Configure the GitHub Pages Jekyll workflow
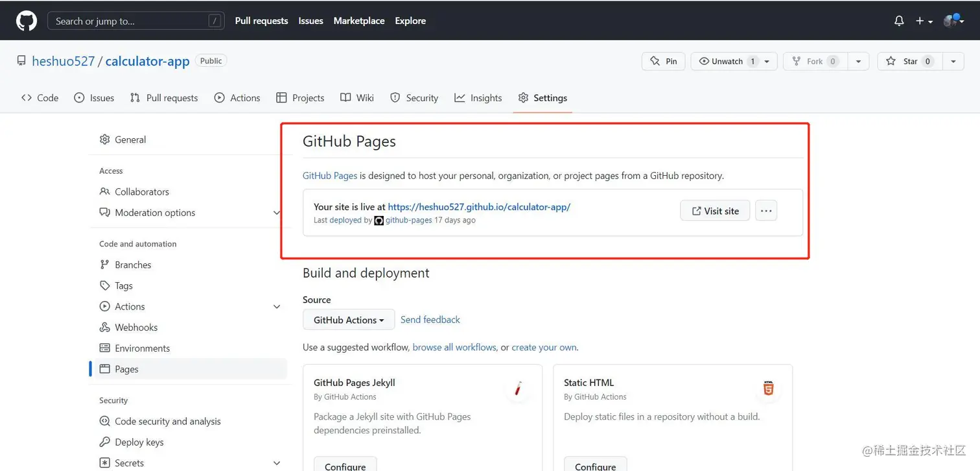 pyautogui.click(x=345, y=465)
